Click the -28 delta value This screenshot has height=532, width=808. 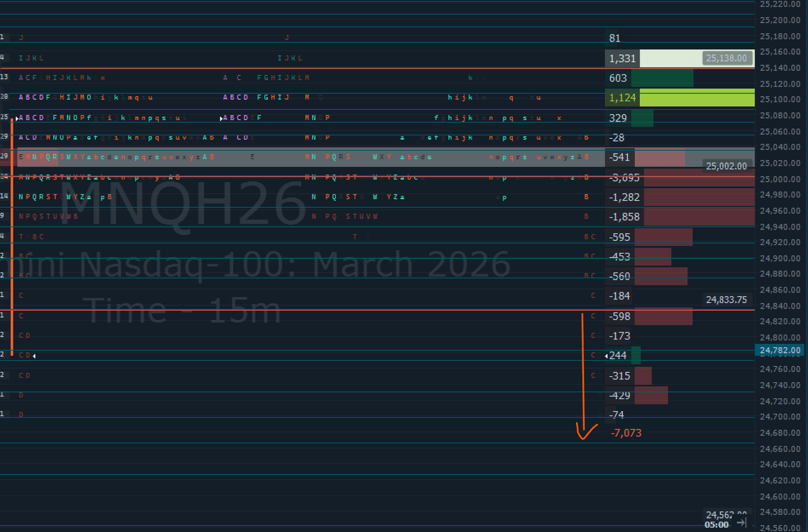pyautogui.click(x=617, y=138)
